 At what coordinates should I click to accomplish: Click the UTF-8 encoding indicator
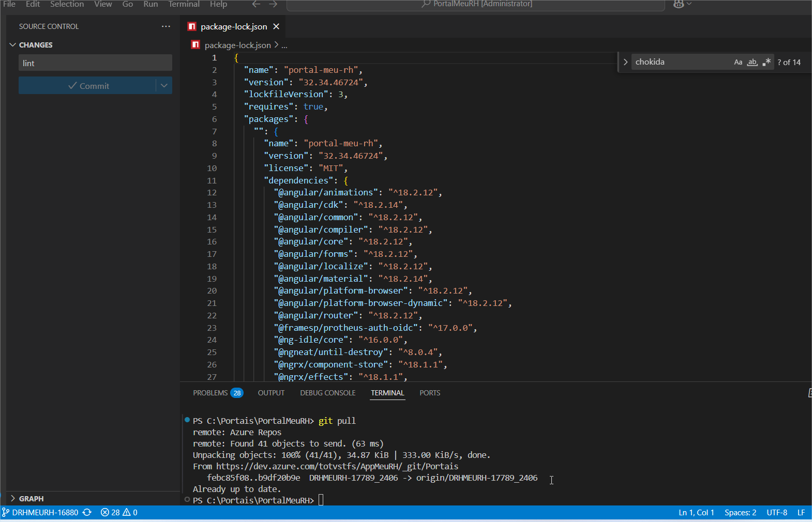click(x=777, y=512)
